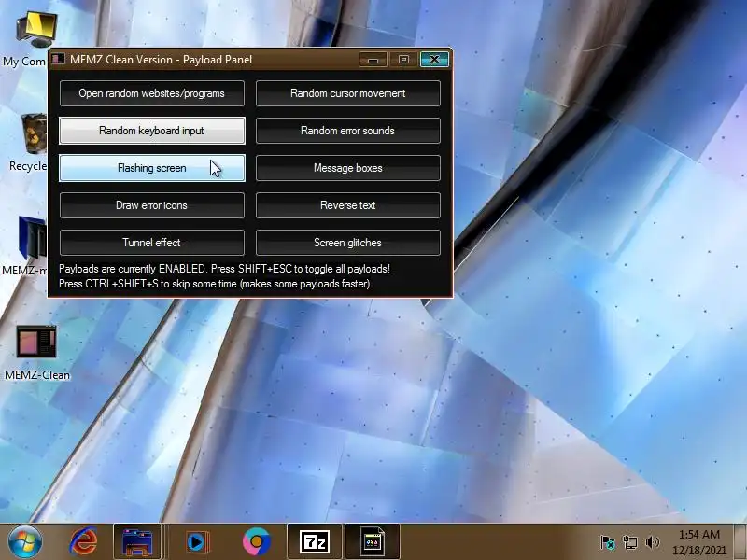Viewport: 747px width, 560px height.
Task: Open Windows Explorer from the taskbar
Action: pyautogui.click(x=137, y=542)
